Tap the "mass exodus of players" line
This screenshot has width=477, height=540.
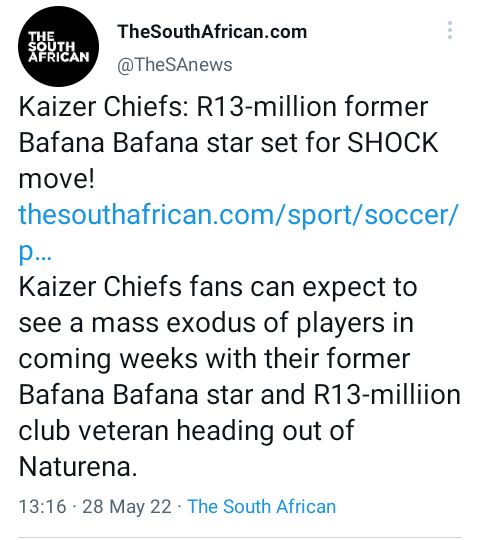tap(236, 323)
